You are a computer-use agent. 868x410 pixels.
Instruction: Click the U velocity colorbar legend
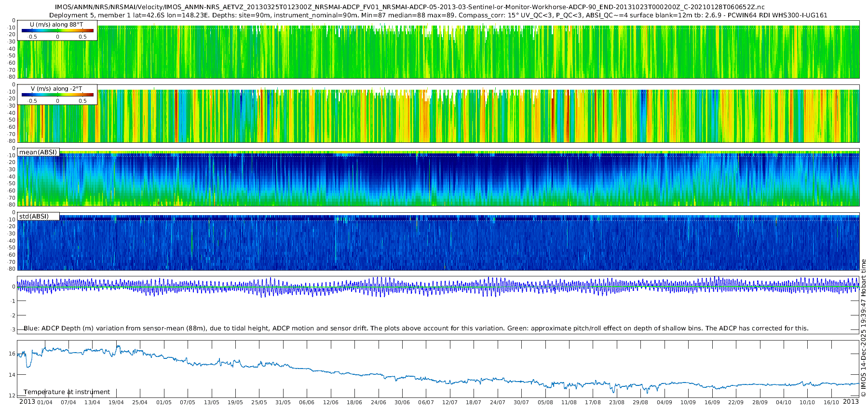tap(57, 31)
